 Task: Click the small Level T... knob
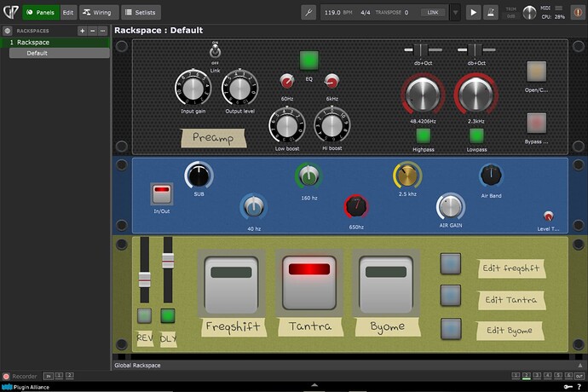tap(548, 216)
